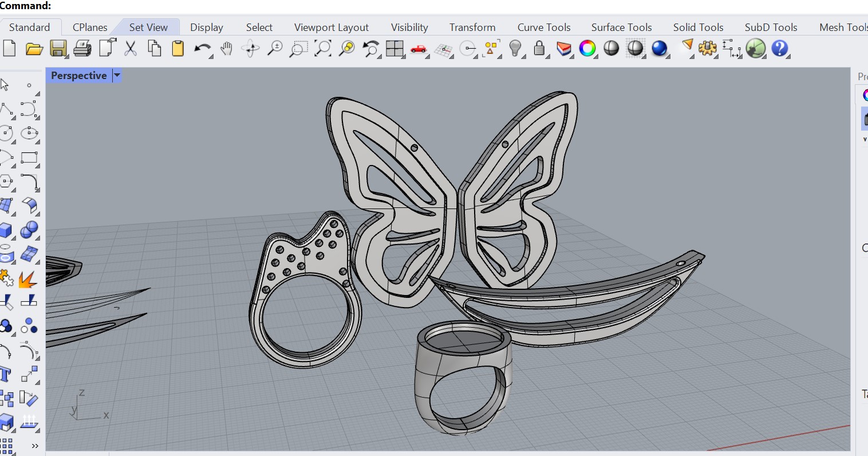This screenshot has width=868, height=456.
Task: Select the Zoom Window tool
Action: [x=298, y=49]
